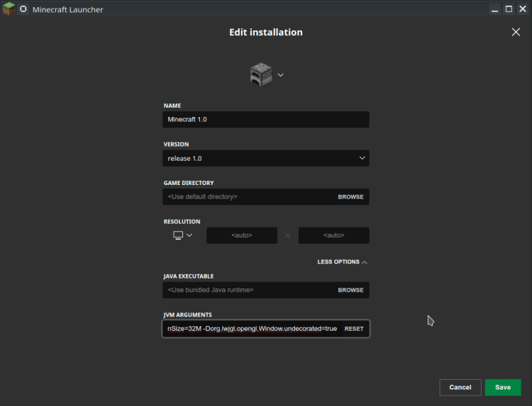Minimize the Minecraft Launcher window
The height and width of the screenshot is (406, 532).
pyautogui.click(x=494, y=9)
